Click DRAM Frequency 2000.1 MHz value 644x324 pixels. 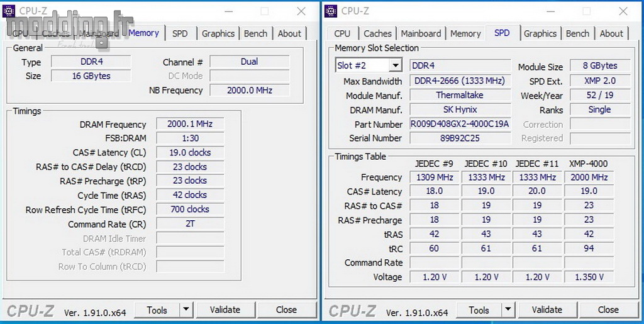(x=190, y=124)
